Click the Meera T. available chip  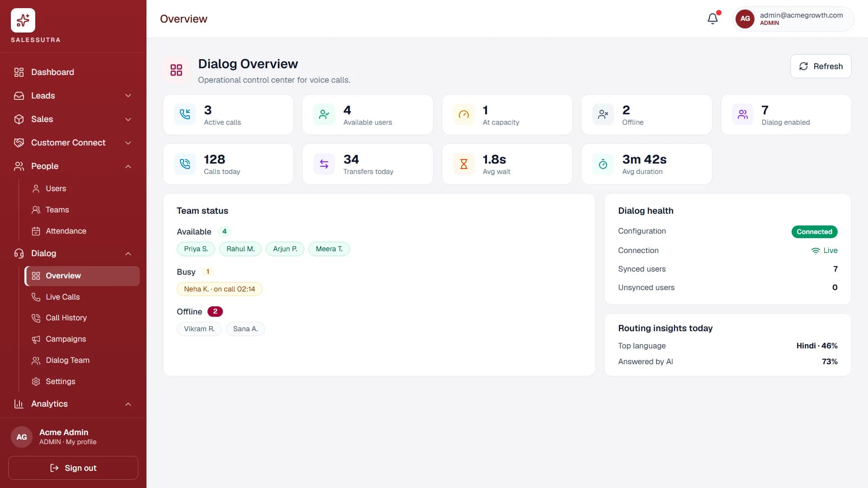329,249
